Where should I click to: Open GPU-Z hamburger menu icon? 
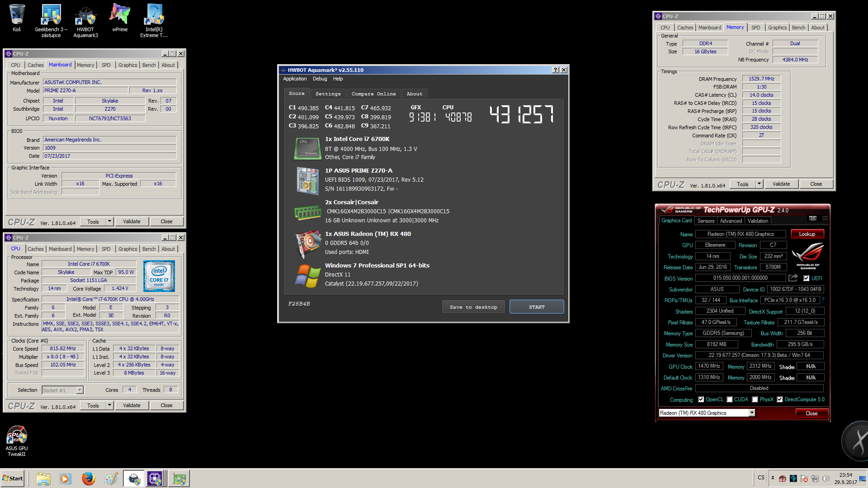coord(825,219)
